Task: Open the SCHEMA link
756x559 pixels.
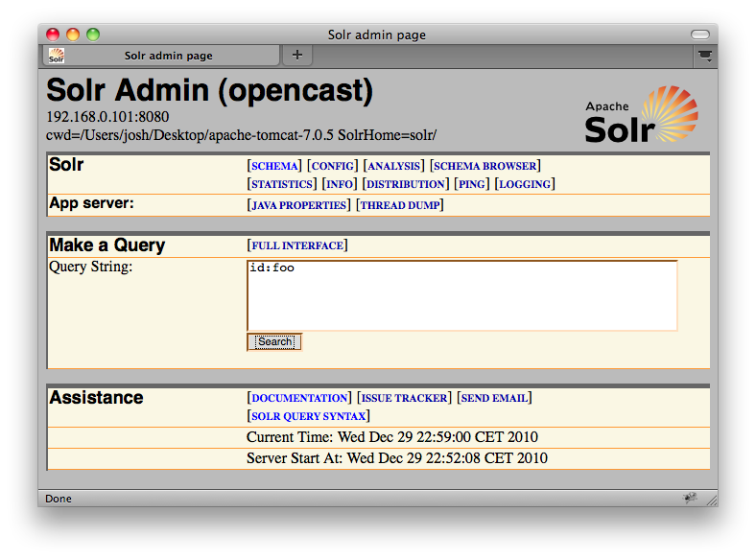Action: point(274,166)
